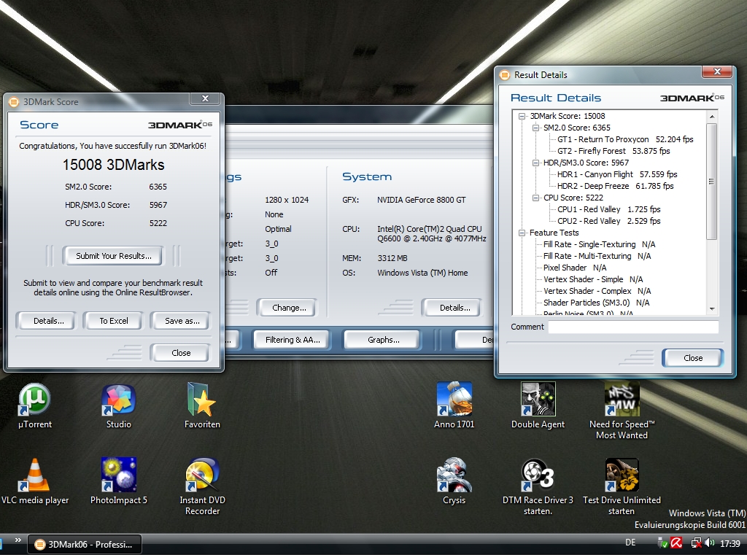
Task: Select GT1 - Return To Proxycon row
Action: [x=625, y=139]
